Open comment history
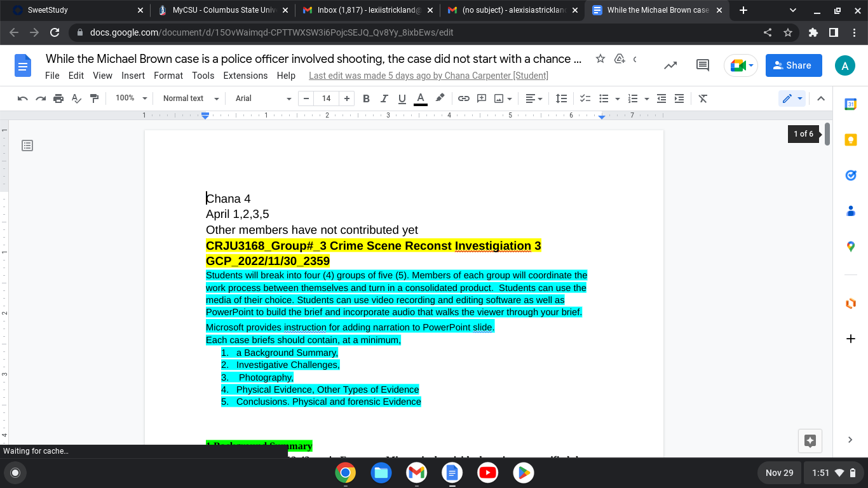 (x=703, y=65)
